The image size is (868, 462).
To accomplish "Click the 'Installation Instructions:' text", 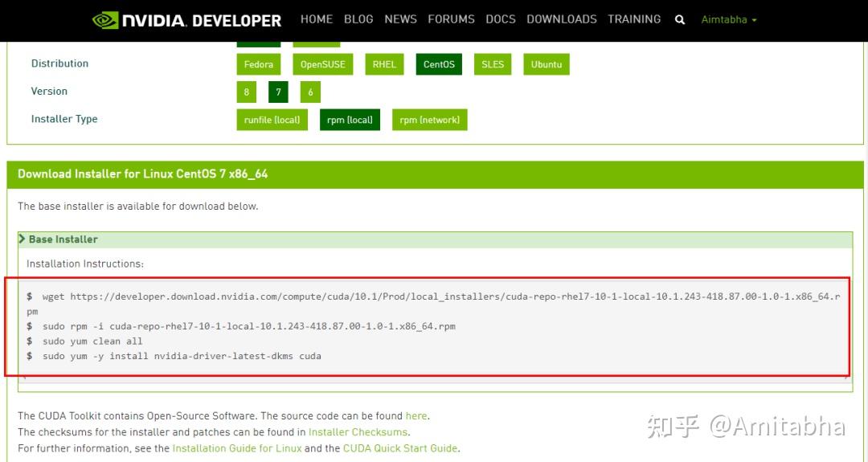I will coord(85,264).
